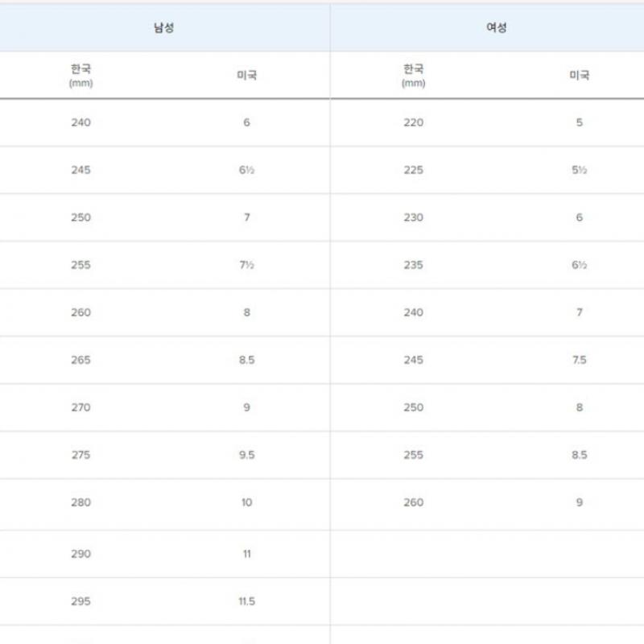Image resolution: width=644 pixels, height=644 pixels.
Task: Select the 한국 (mm) header under 남성
Action: click(80, 75)
